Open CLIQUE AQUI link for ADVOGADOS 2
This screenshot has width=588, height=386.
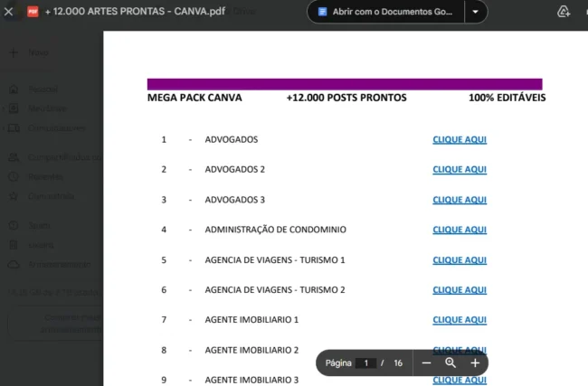point(460,170)
